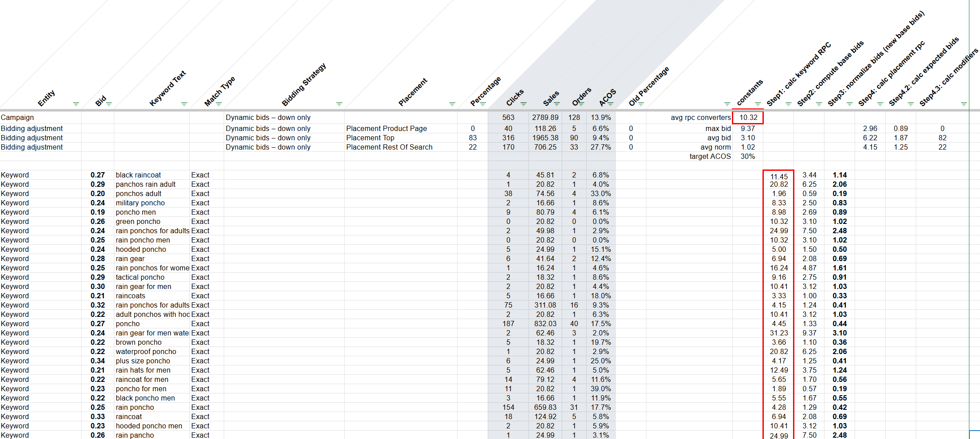980x439 pixels.
Task: Select the sales value 832.03
Action: click(x=545, y=323)
